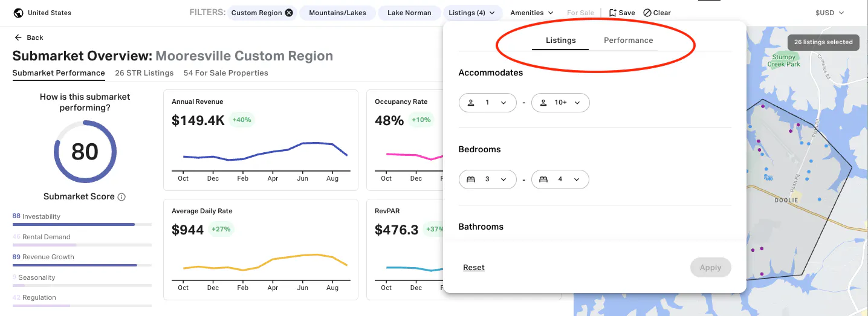This screenshot has height=316, width=868.
Task: Expand the maximum Accommodates dropdown showing 10+
Action: [560, 103]
